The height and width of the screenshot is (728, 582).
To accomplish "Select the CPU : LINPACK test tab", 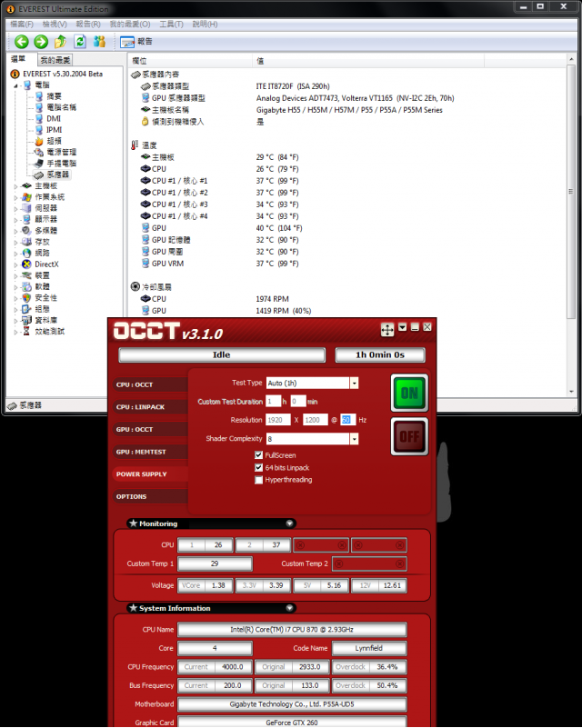I will point(150,407).
